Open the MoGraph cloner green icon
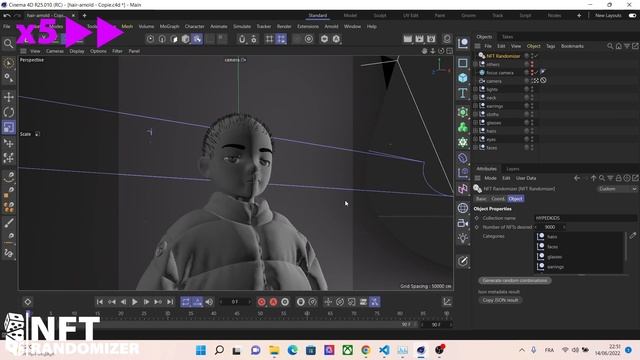This screenshot has width=640, height=360. tap(462, 127)
